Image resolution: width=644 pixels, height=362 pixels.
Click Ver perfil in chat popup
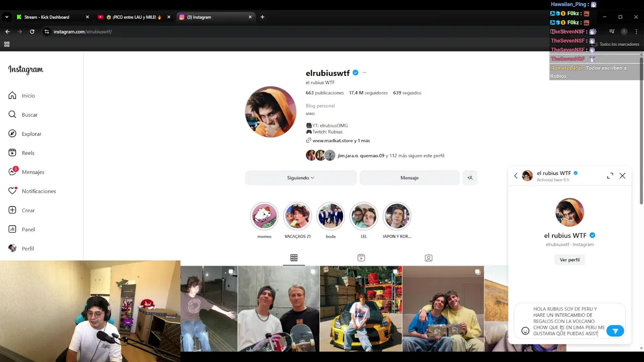[570, 260]
